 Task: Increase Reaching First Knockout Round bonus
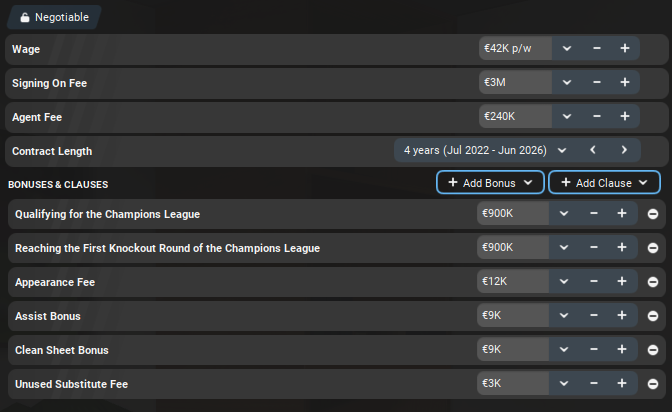tap(622, 247)
